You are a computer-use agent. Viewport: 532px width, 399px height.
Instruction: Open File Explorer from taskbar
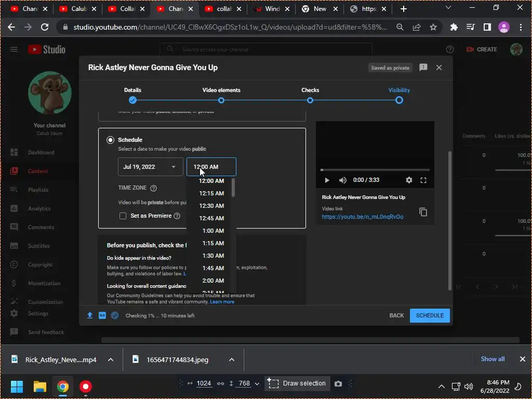point(39,386)
